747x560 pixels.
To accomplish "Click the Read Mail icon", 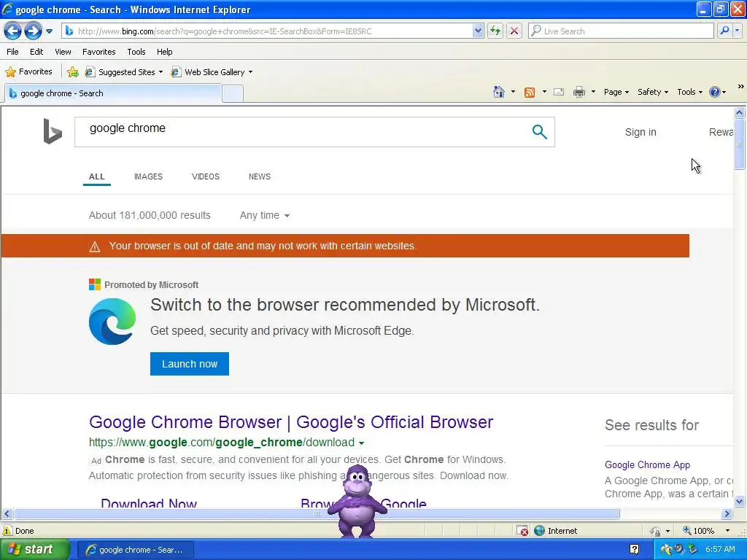I will point(559,92).
